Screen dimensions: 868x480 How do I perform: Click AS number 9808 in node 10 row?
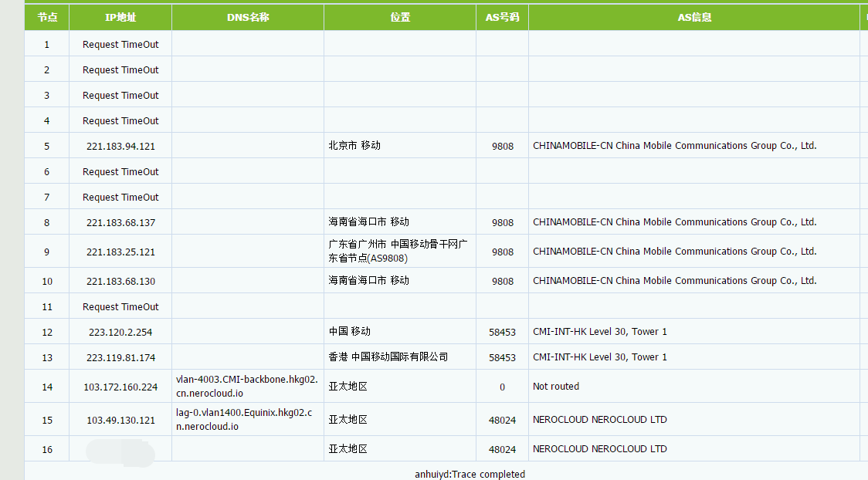point(503,281)
